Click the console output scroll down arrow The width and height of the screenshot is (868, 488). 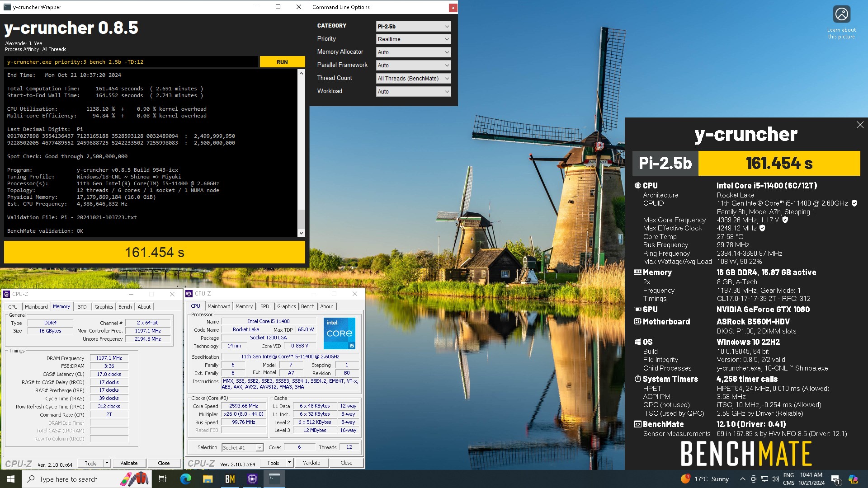point(301,233)
